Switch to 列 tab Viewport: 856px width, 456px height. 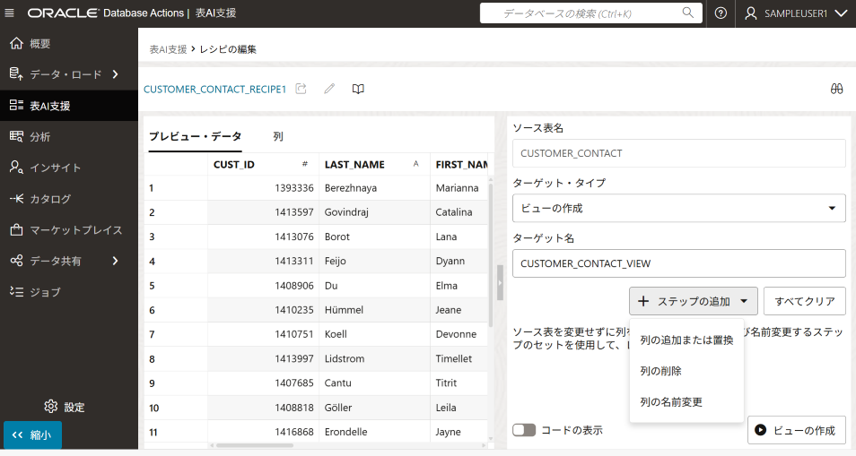click(278, 137)
